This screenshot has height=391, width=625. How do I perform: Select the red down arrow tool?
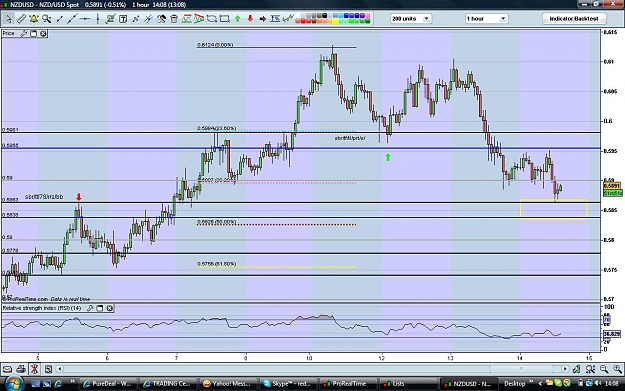(x=250, y=19)
